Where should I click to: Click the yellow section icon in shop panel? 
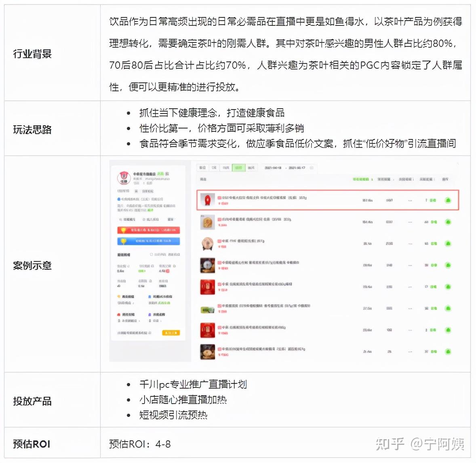pos(119,296)
